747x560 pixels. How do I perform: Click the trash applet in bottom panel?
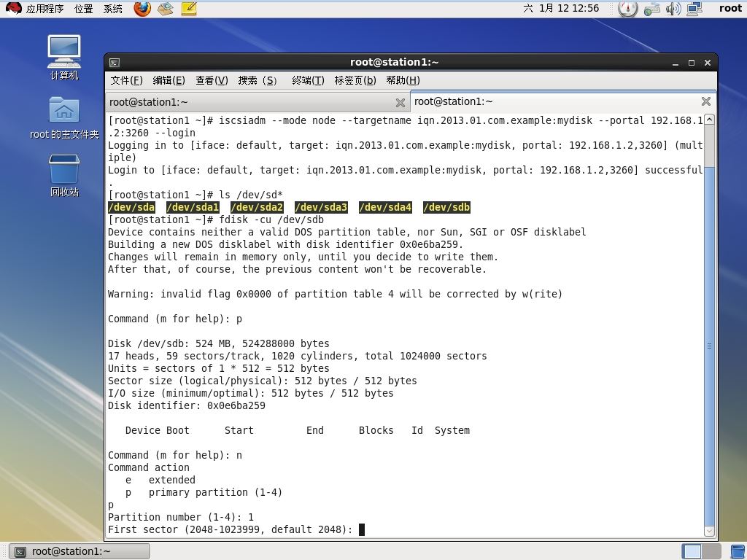[738, 552]
